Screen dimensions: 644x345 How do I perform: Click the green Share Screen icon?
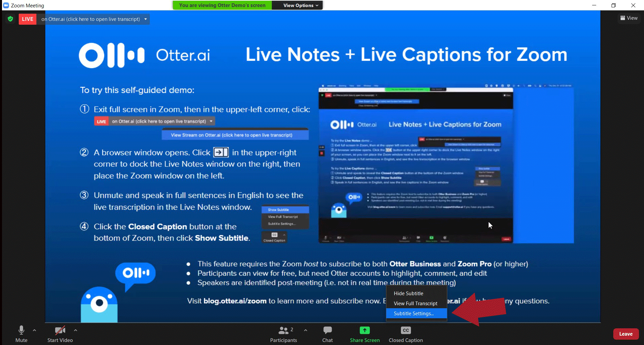[x=365, y=330]
